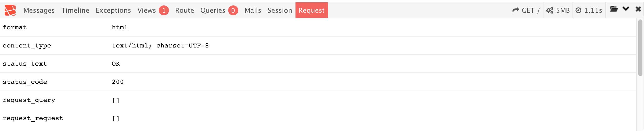
Task: Open the Session tab
Action: pos(280,10)
